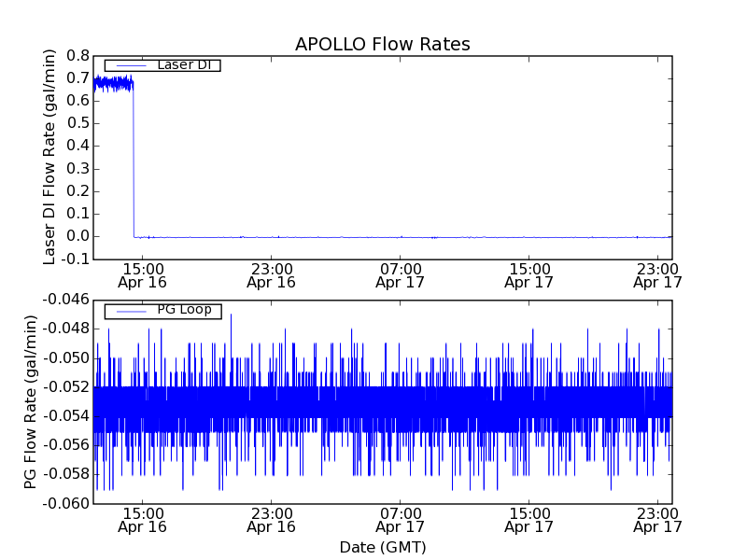The width and height of the screenshot is (747, 560).
Task: Click bottom plot's '15:00 Apr 17' tick label
Action: [529, 520]
